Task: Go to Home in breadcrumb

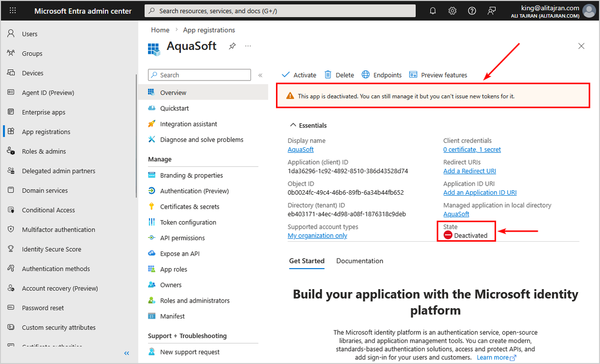Action: coord(160,30)
